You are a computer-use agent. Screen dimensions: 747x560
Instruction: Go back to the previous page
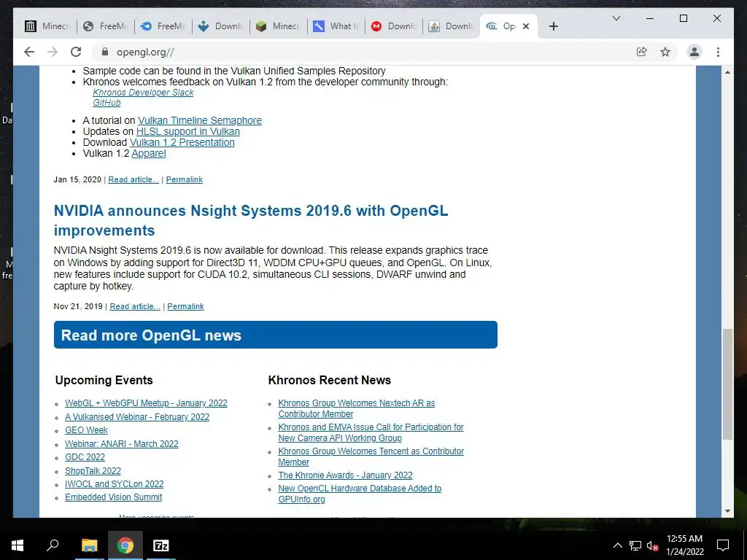click(29, 52)
